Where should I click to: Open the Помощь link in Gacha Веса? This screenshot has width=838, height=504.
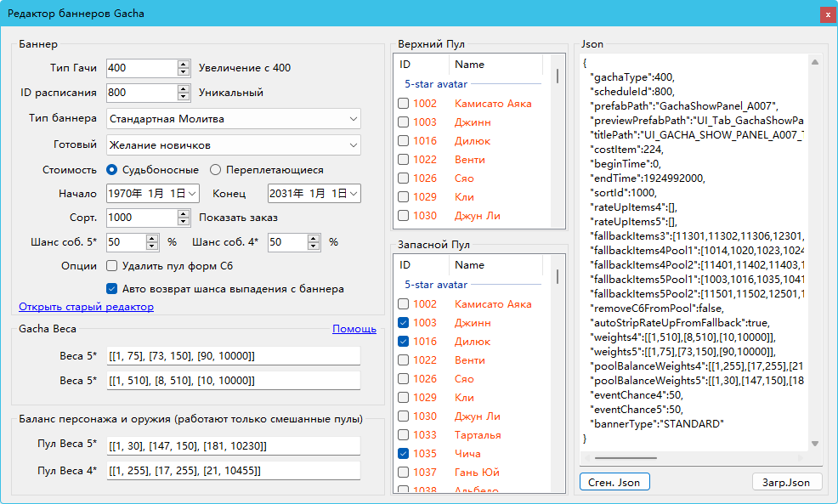point(354,329)
